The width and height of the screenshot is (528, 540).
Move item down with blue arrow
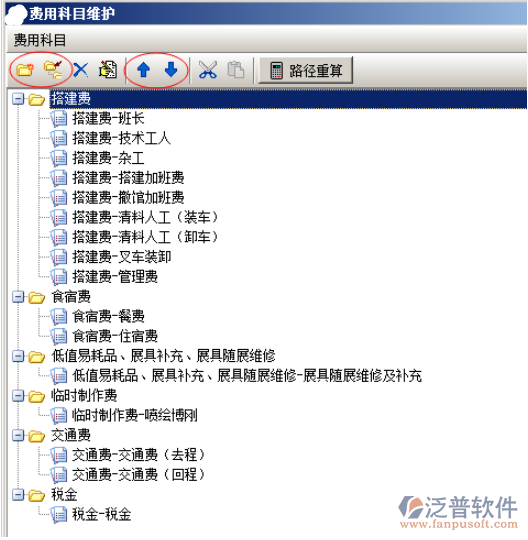[171, 70]
